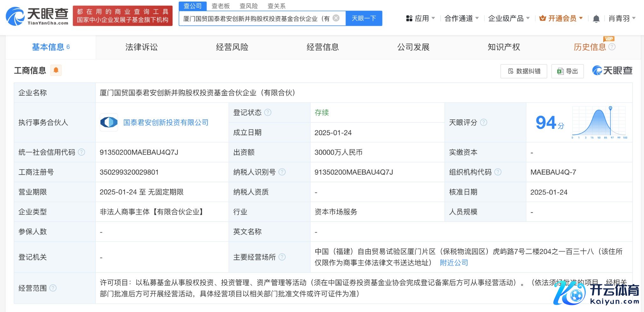
Task: Open the 国泰君安创新投资有限公司 link
Action: (166, 122)
